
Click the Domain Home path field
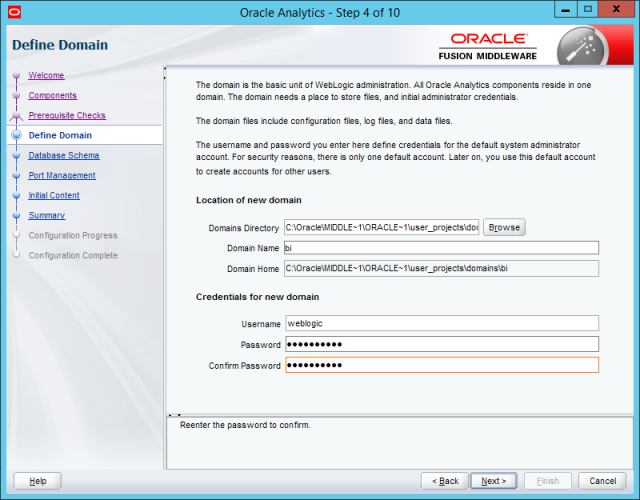pos(441,269)
